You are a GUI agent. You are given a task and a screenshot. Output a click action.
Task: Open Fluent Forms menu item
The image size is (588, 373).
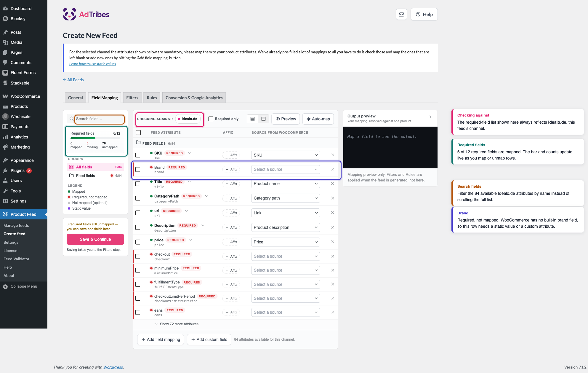coord(24,73)
